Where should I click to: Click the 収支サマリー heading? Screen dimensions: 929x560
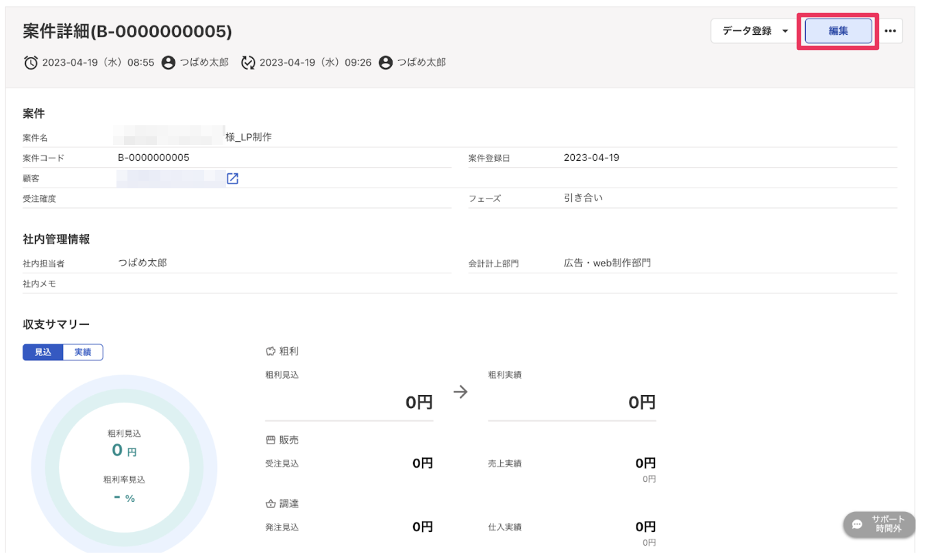[56, 324]
